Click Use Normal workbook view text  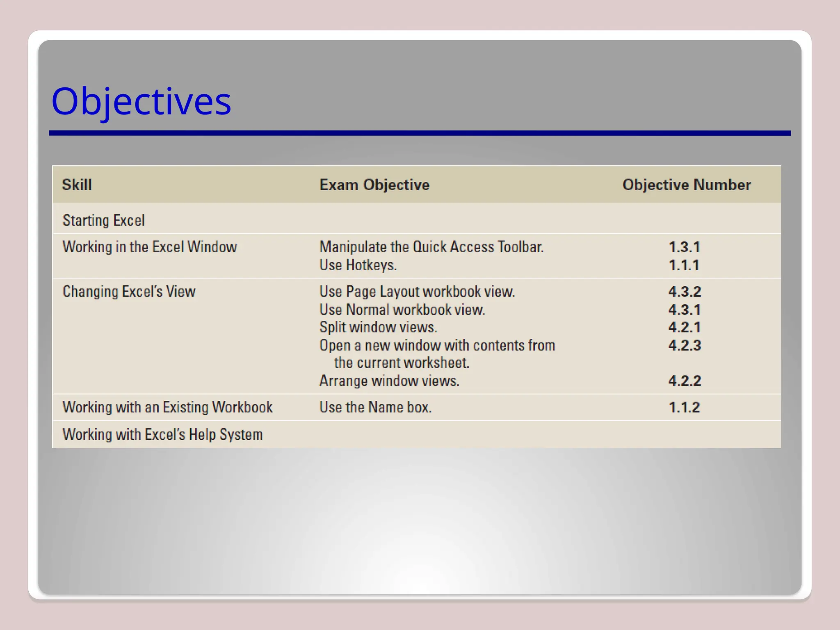point(402,310)
